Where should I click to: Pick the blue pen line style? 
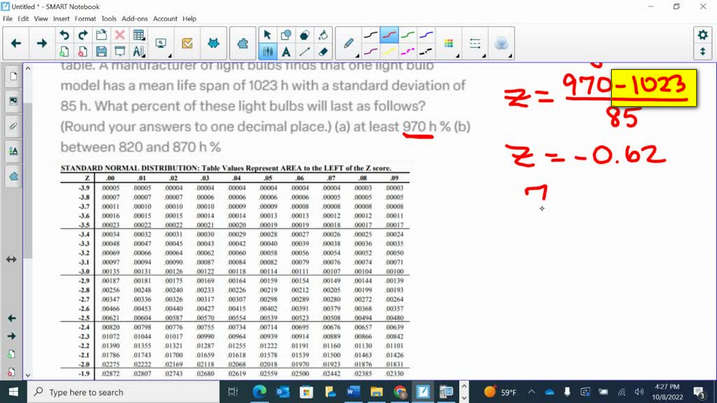click(x=426, y=35)
